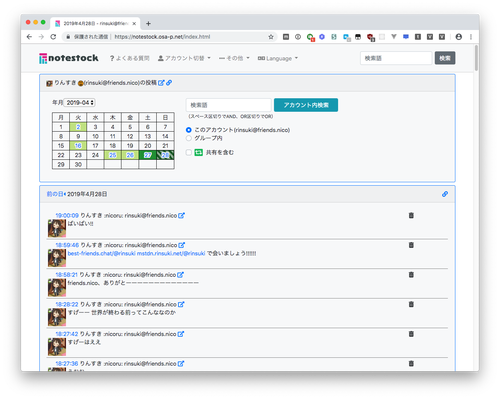Open Chrome three-dot menu
Viewport: 500px width, 399px height.
(x=471, y=37)
